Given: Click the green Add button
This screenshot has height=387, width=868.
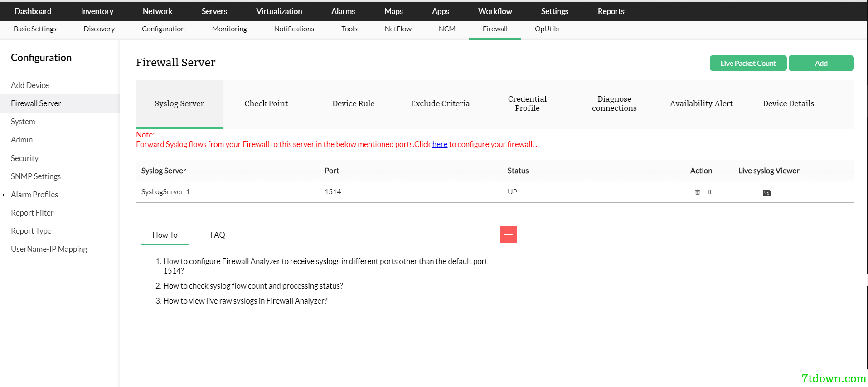Looking at the screenshot, I should [821, 63].
